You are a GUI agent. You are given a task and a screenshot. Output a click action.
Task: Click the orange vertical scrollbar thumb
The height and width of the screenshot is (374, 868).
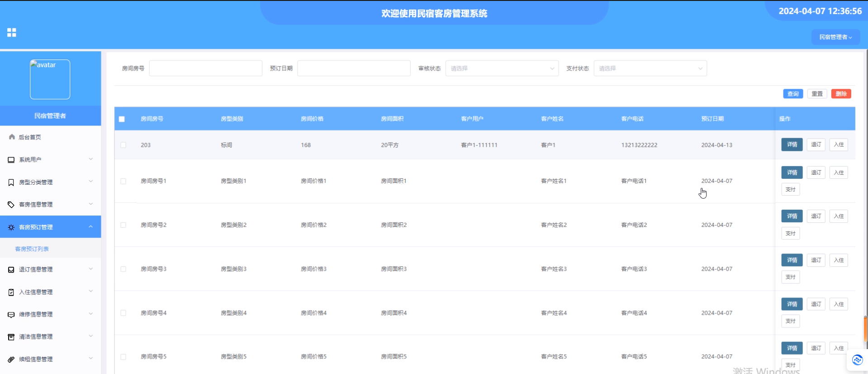866,329
